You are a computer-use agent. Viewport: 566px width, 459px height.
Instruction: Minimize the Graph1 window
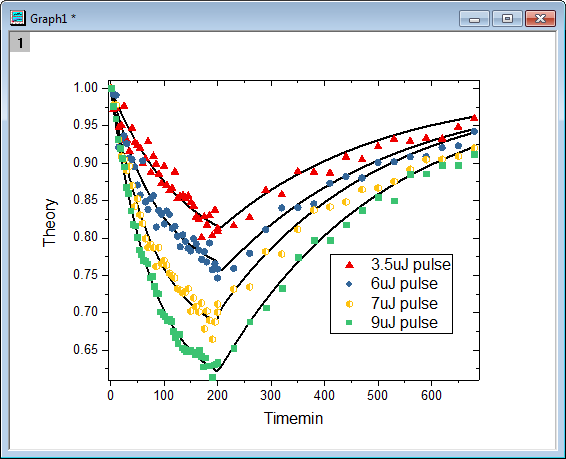[474, 18]
